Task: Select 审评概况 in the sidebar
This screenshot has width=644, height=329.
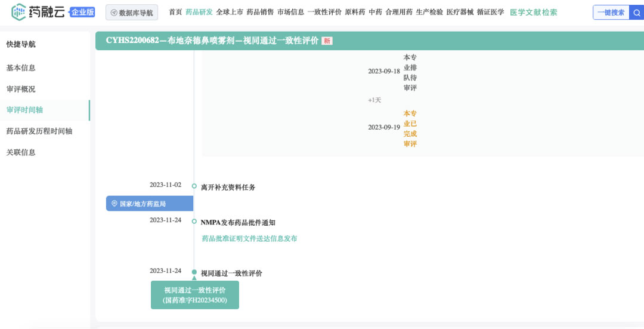Action: (21, 89)
